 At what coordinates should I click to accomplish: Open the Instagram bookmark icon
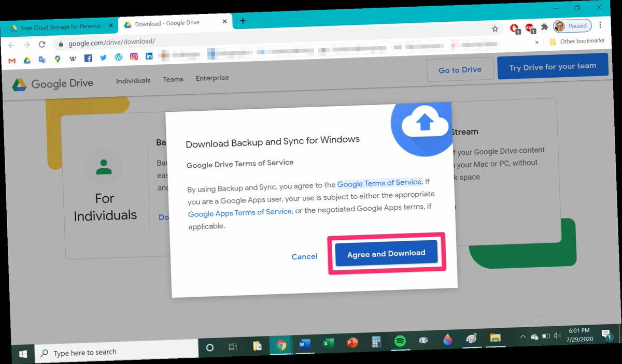click(x=134, y=56)
